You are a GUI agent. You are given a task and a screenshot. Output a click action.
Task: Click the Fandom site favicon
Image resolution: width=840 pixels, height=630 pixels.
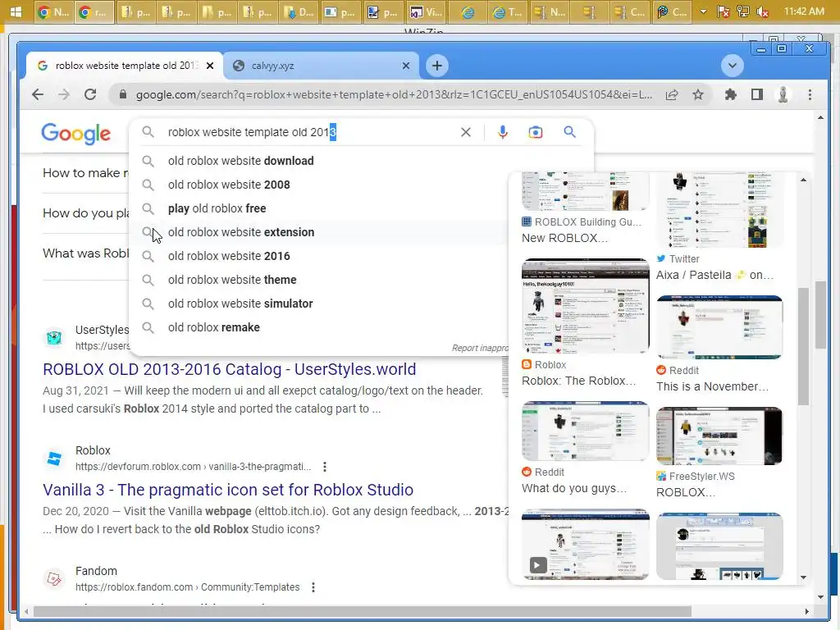54,579
